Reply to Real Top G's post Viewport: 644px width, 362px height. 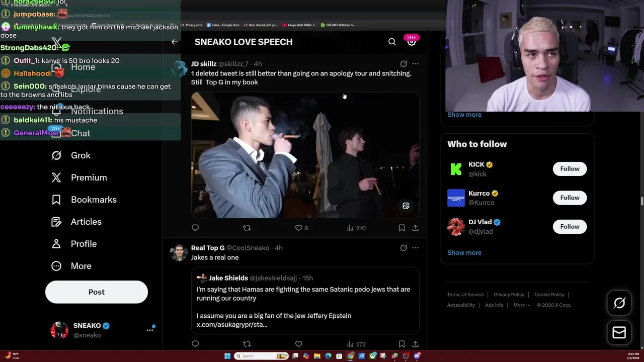195,344
